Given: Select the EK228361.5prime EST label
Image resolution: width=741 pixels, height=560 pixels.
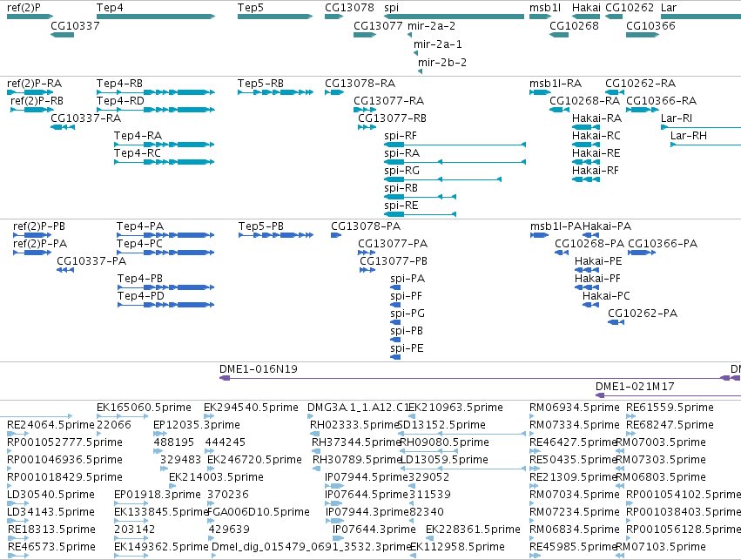Looking at the screenshot, I should coord(473,530).
